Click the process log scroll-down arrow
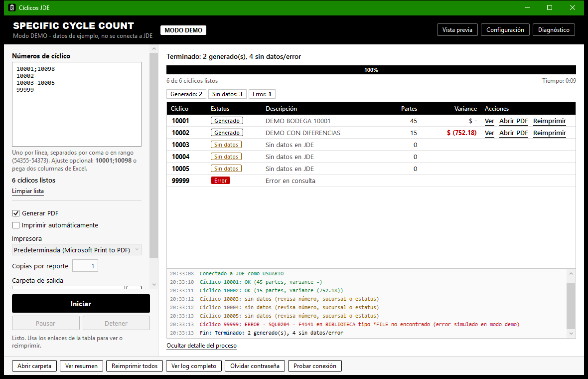Image resolution: width=588 pixels, height=379 pixels. tap(571, 333)
